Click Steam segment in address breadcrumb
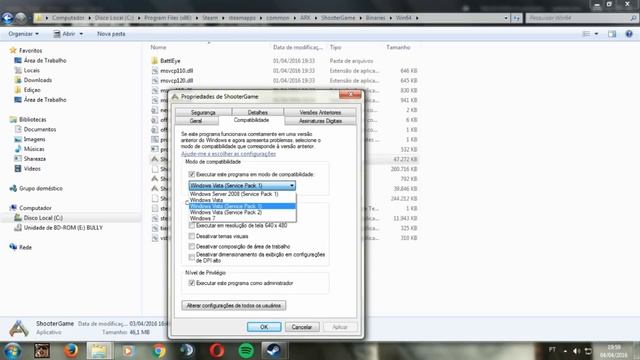 pyautogui.click(x=210, y=18)
